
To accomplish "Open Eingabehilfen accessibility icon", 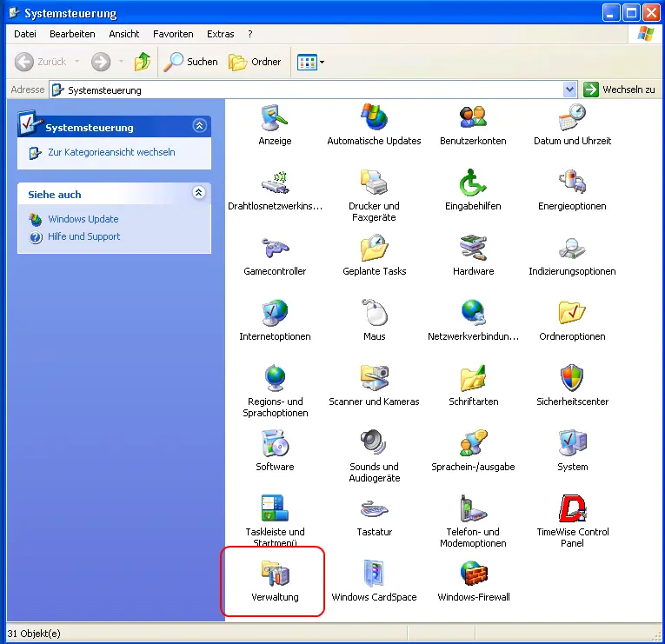I will [473, 183].
